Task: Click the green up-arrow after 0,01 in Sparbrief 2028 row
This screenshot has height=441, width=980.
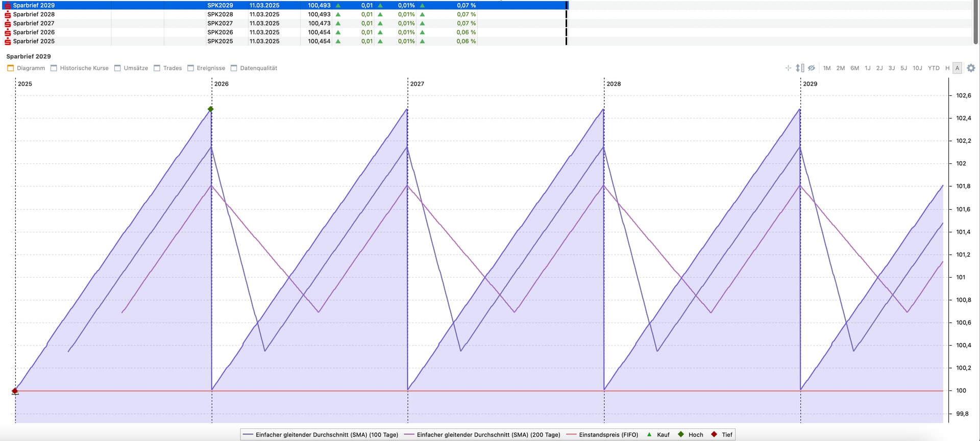Action: (380, 15)
